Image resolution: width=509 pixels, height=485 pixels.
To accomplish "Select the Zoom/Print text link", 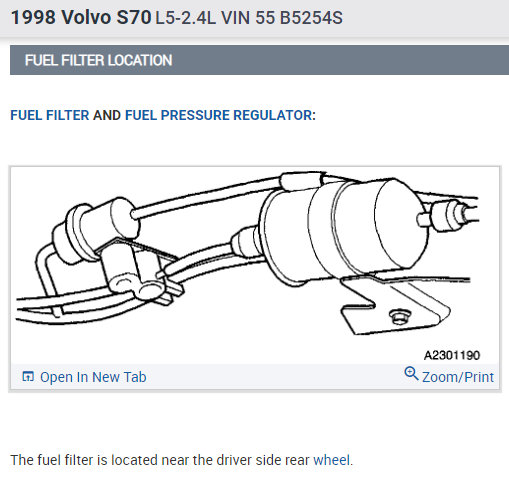I will [458, 377].
